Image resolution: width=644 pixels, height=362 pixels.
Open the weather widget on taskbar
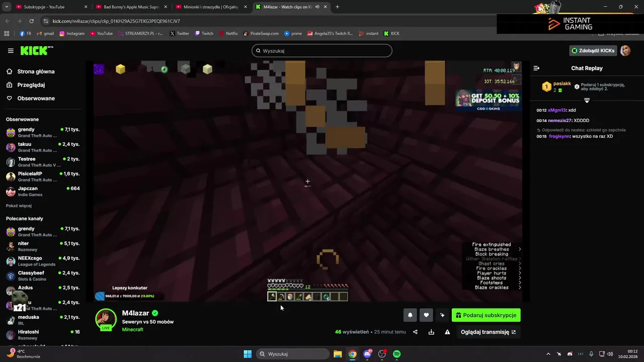click(x=24, y=354)
